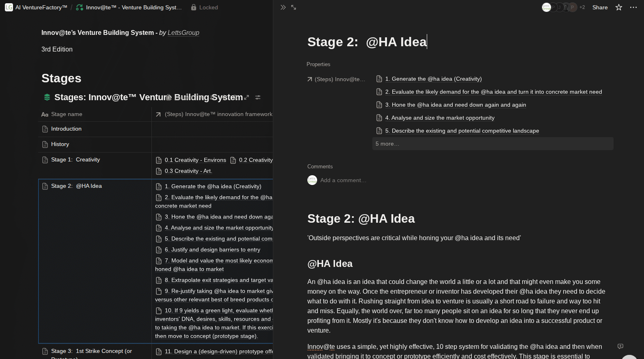Open the page in full view arrows icon
Viewport: 644px width, 359px height.
294,7
